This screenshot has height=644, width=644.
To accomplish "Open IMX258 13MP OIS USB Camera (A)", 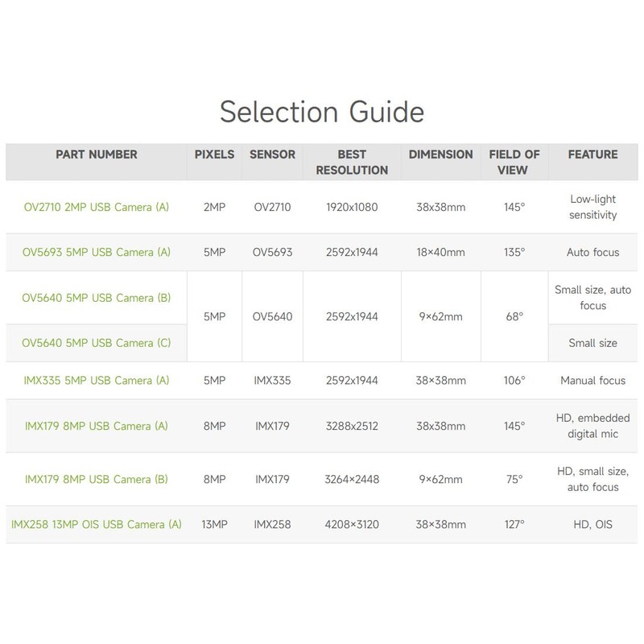I will pos(97,525).
